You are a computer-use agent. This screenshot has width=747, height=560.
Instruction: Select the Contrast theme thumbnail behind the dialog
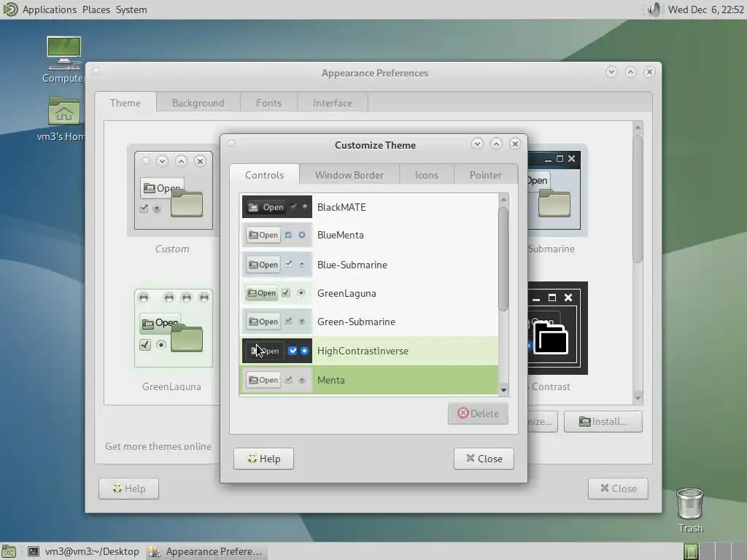click(x=557, y=328)
